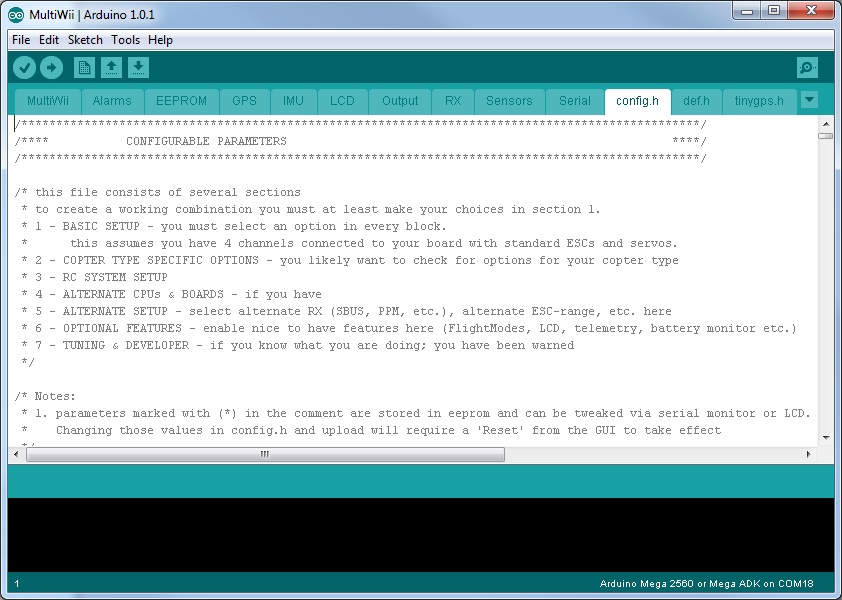Viewport: 842px width, 600px height.
Task: Click the Upload icon
Action: point(51,67)
